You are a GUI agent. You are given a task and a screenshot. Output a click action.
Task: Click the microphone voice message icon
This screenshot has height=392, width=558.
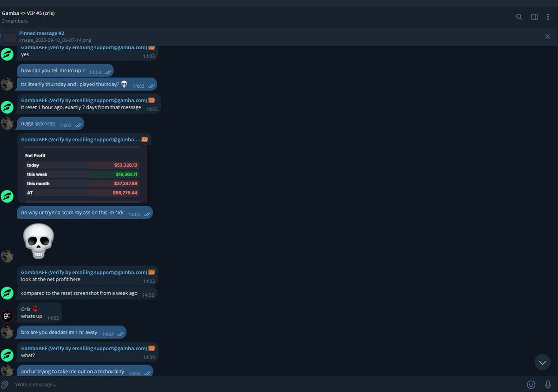(x=548, y=385)
